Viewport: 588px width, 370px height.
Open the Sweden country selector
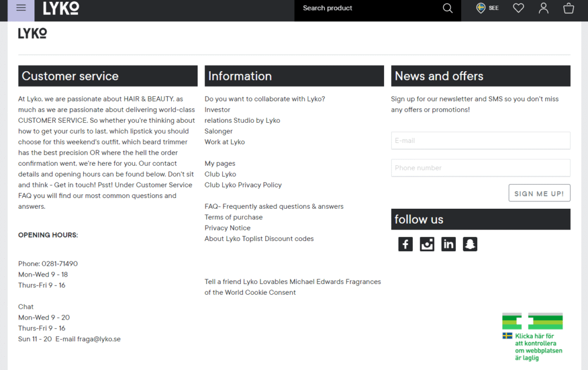tap(487, 8)
